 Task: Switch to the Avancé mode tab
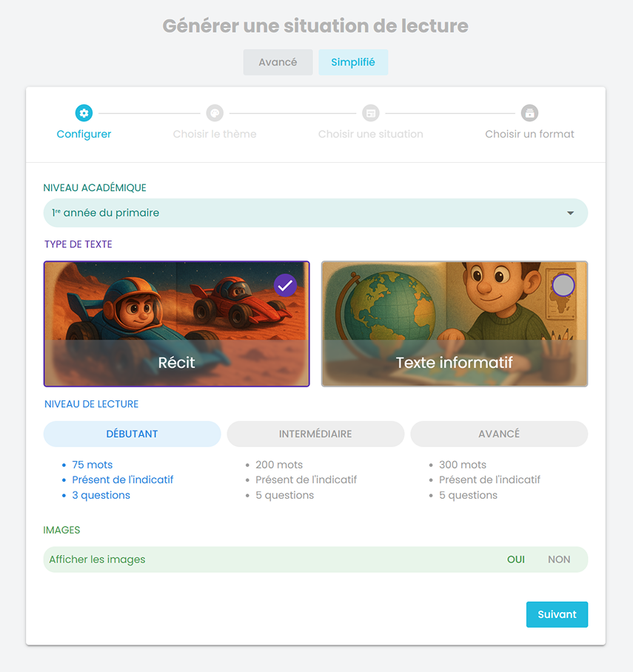[x=278, y=62]
